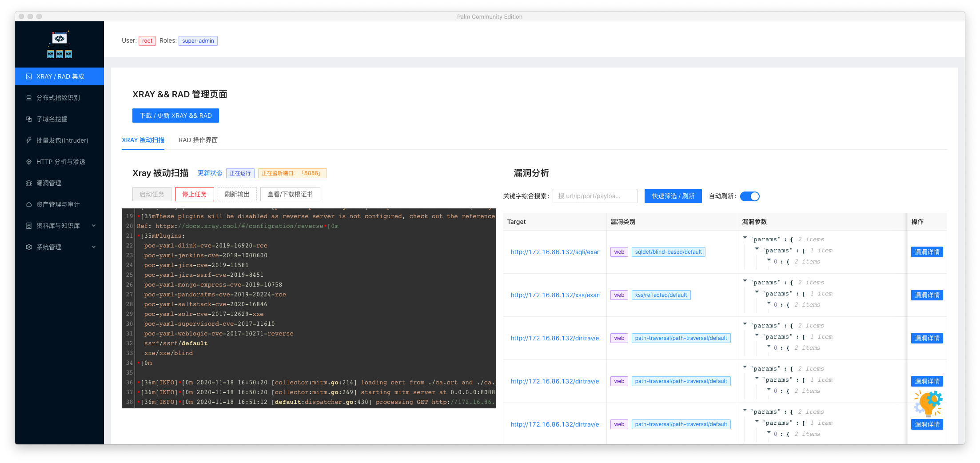
Task: Open 漏洞详情 for the sqli row
Action: [927, 252]
